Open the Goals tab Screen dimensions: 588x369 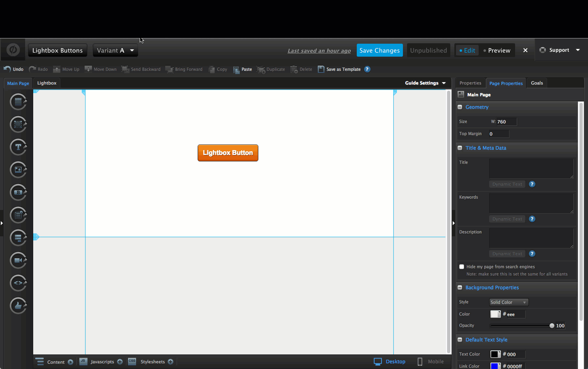(x=537, y=83)
